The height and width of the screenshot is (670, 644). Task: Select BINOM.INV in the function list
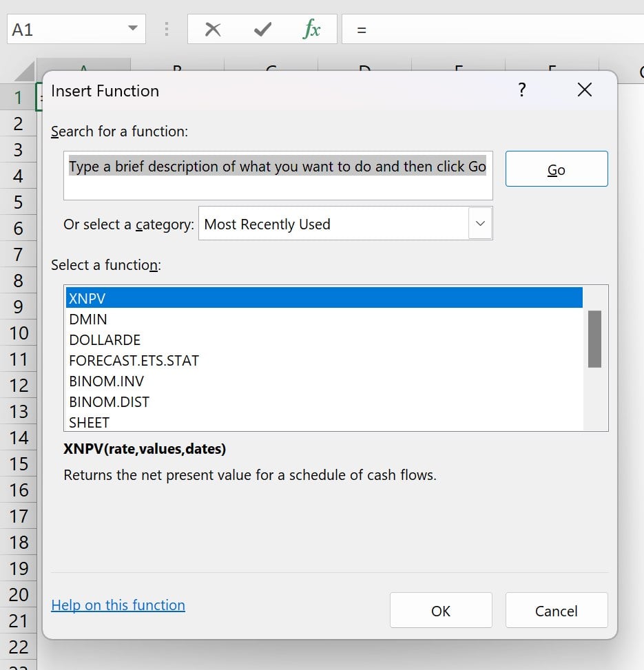tap(324, 381)
